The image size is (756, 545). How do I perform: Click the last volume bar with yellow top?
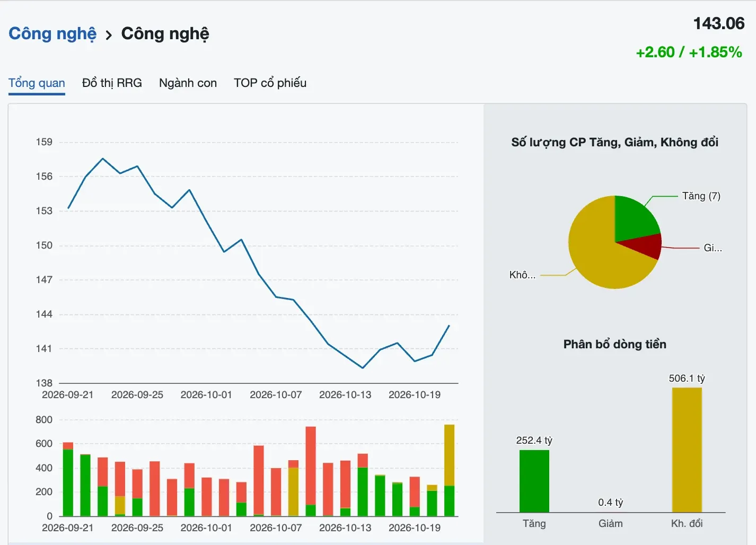[x=449, y=470]
